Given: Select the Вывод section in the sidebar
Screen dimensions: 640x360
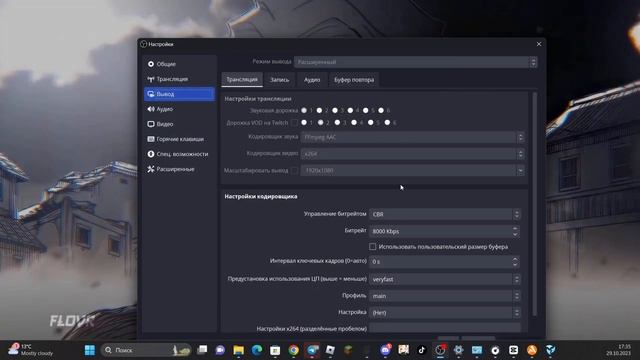Looking at the screenshot, I should 179,94.
